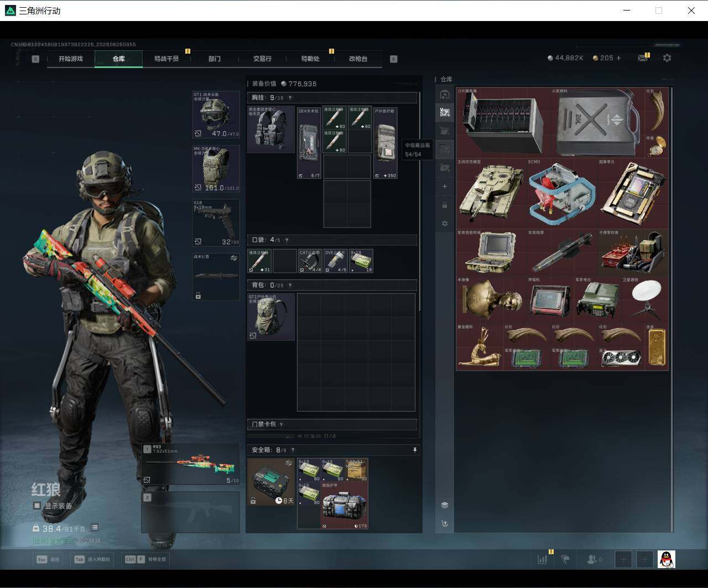Click the Ctrl F 转移全部 button
708x588 pixels.
pos(145,559)
